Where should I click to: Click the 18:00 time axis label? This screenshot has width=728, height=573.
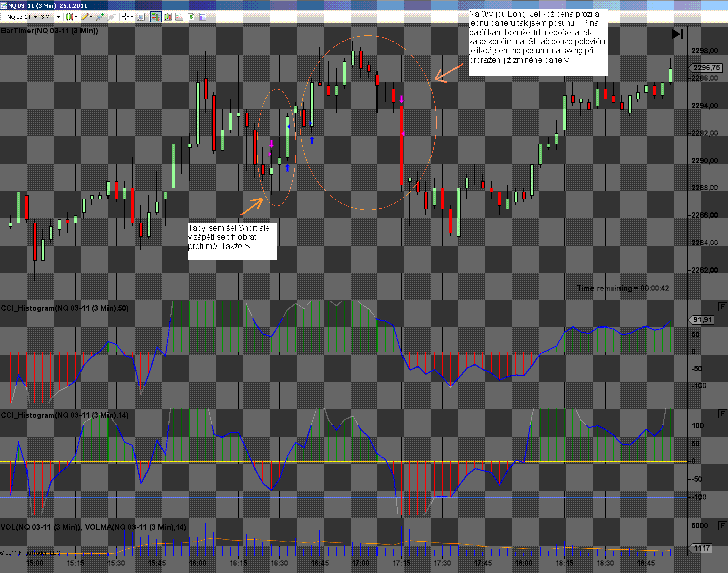point(524,563)
